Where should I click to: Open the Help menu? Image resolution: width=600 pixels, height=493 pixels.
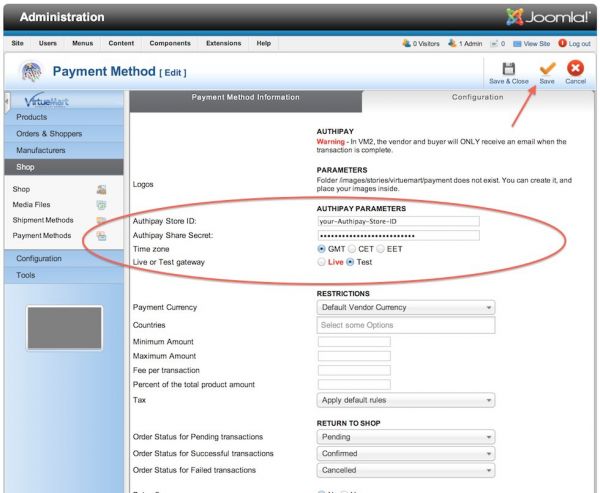tap(264, 43)
